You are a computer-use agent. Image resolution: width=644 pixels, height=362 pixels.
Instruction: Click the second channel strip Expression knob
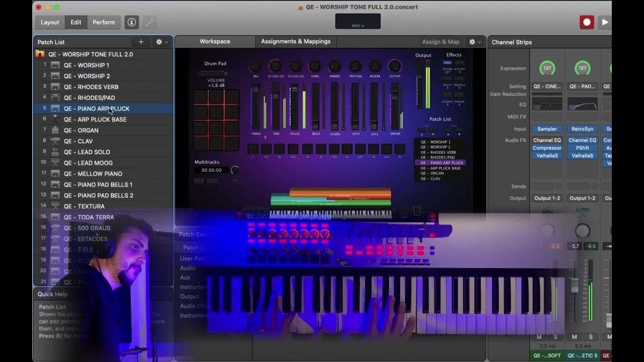[583, 68]
